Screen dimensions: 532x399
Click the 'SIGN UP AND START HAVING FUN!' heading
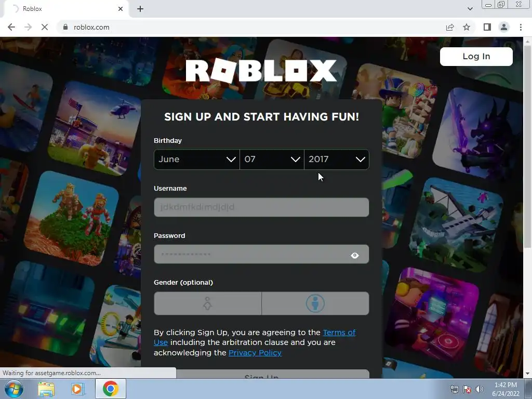(x=261, y=117)
